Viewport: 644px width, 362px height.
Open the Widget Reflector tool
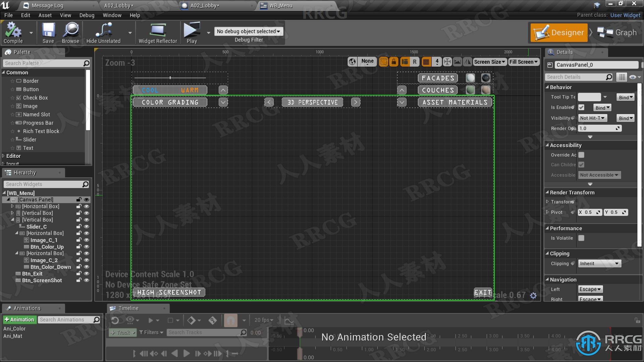coord(158,33)
